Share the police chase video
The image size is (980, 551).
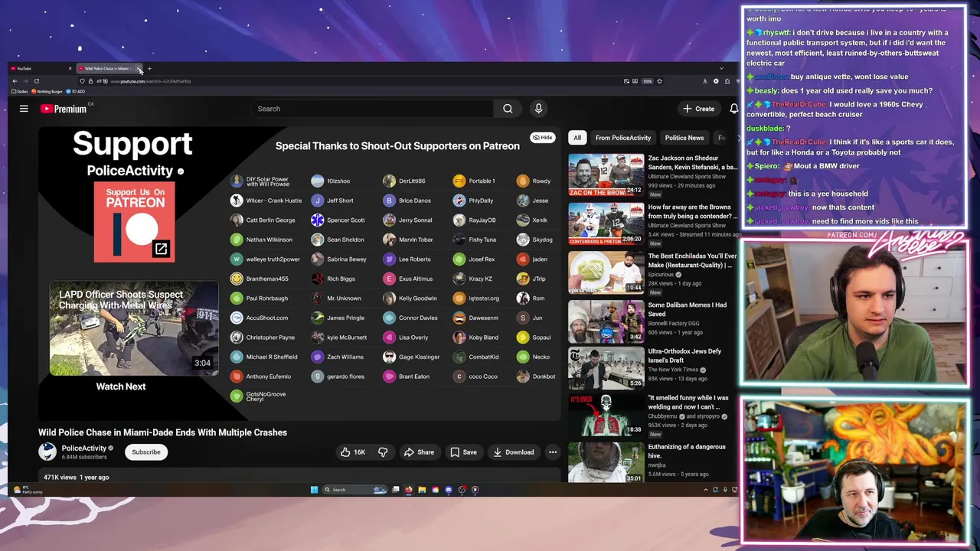click(419, 452)
